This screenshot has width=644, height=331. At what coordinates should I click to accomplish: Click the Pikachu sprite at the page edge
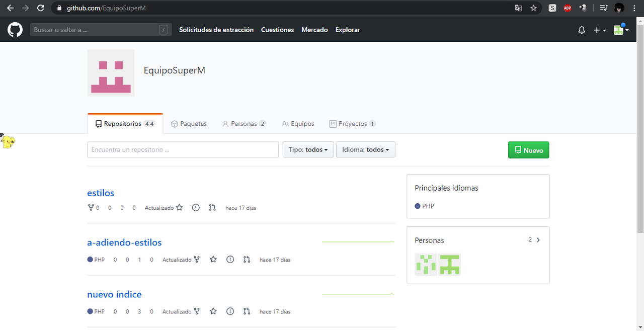click(8, 142)
